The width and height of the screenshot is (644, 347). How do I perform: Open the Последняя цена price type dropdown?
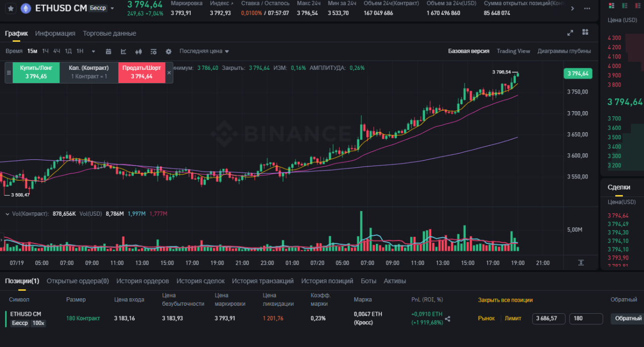tap(204, 51)
